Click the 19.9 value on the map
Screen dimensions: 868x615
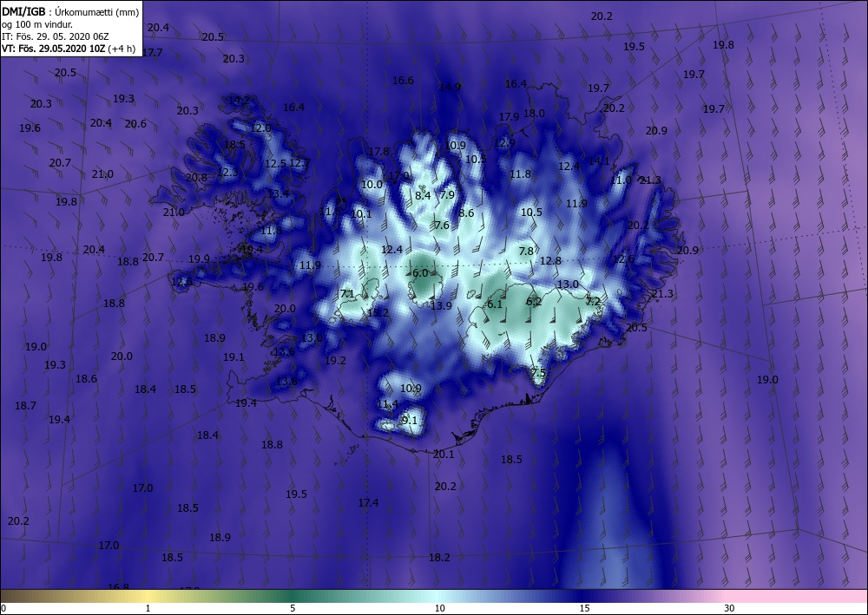200,258
